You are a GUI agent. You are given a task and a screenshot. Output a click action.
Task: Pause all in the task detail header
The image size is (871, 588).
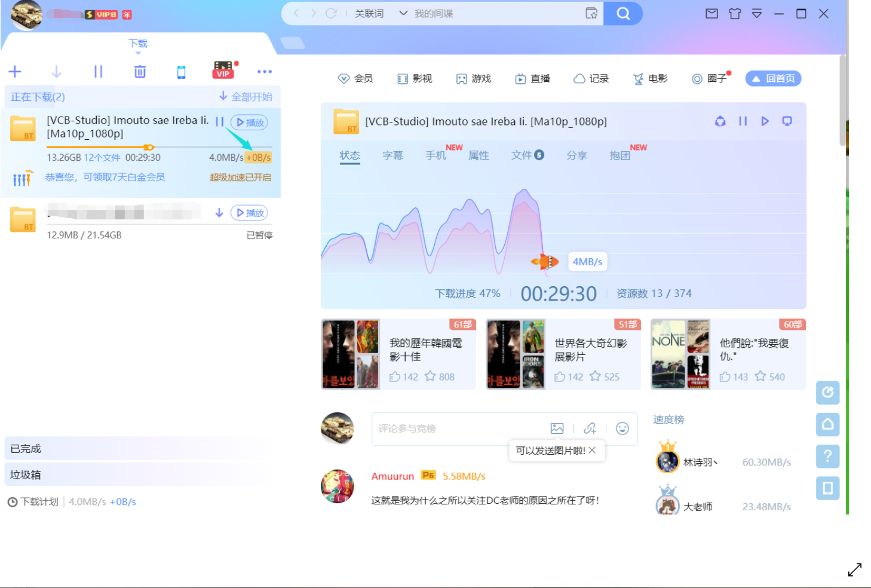click(743, 121)
